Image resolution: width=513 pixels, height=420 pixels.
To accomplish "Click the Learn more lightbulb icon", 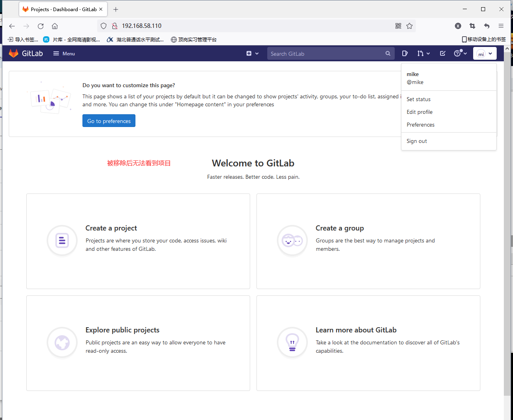I will 292,342.
